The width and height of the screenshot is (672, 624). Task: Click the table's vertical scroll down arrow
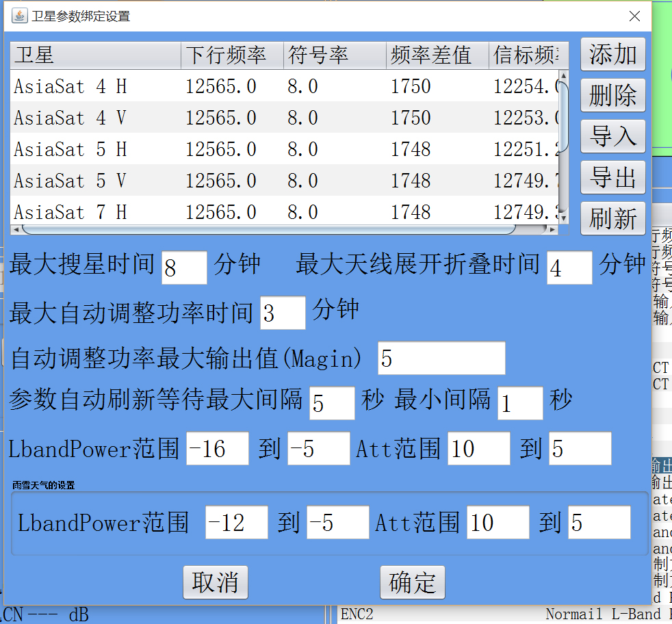point(564,218)
